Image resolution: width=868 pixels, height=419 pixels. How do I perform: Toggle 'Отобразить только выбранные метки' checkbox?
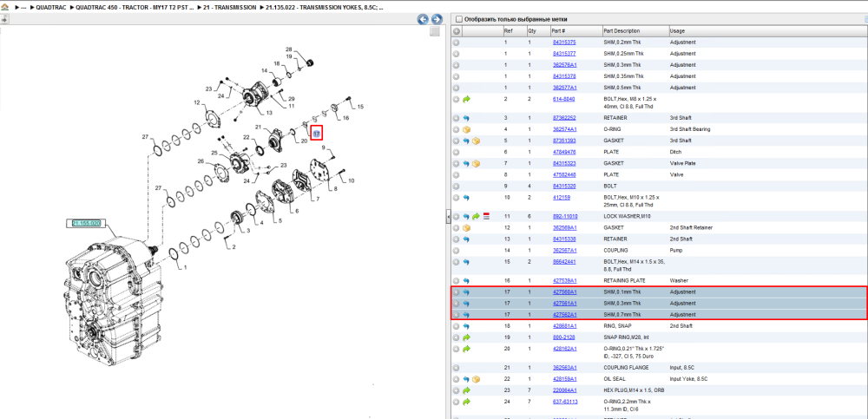[458, 19]
